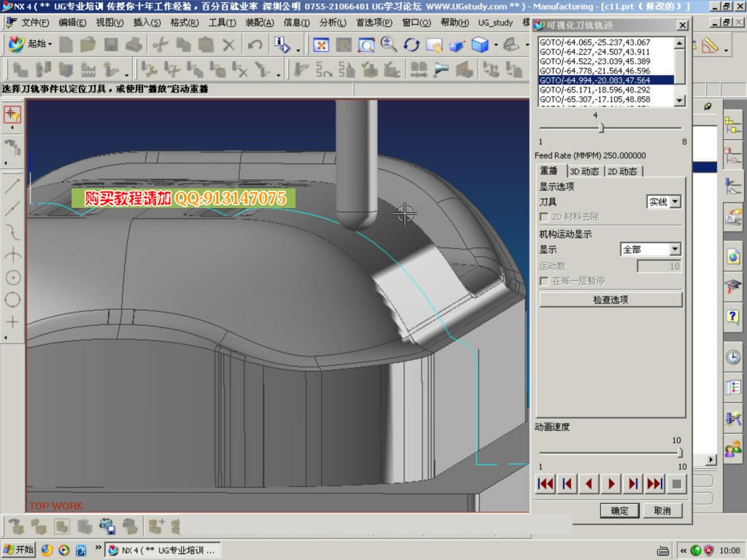This screenshot has width=747, height=560.
Task: Open the 起始 application dropdown
Action: click(31, 44)
